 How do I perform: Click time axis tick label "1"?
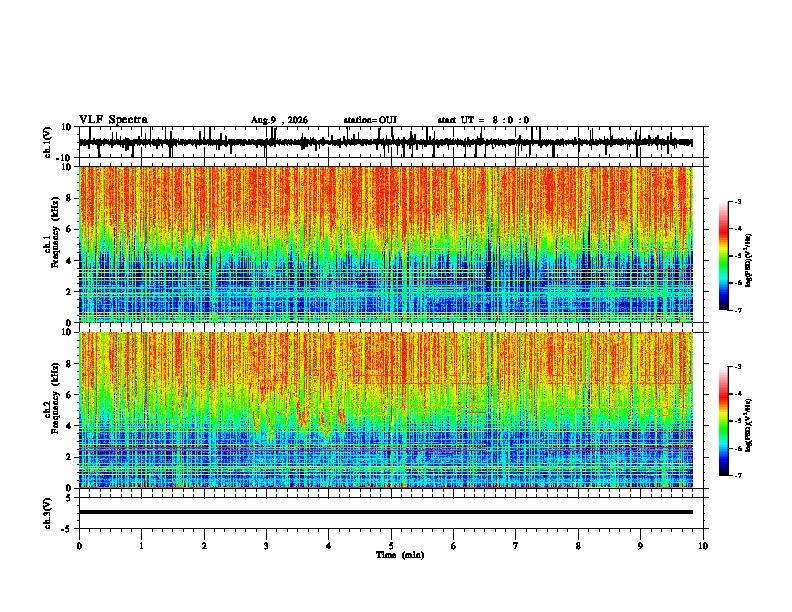pyautogui.click(x=141, y=546)
